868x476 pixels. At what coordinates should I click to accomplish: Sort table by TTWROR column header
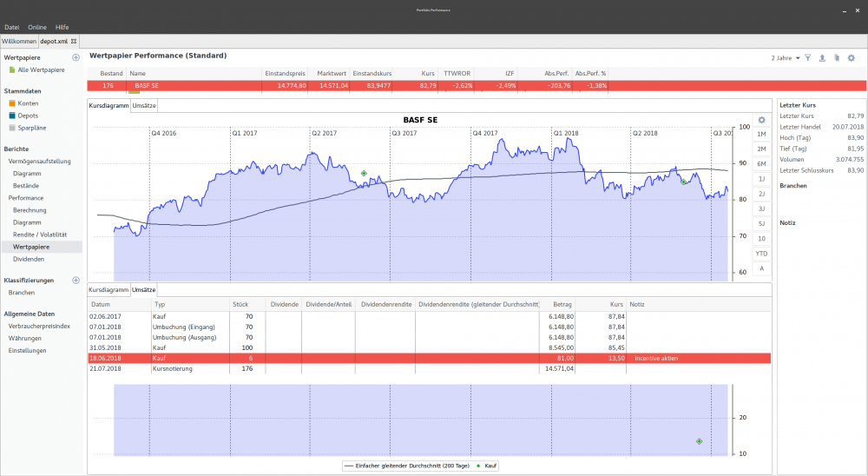[456, 74]
